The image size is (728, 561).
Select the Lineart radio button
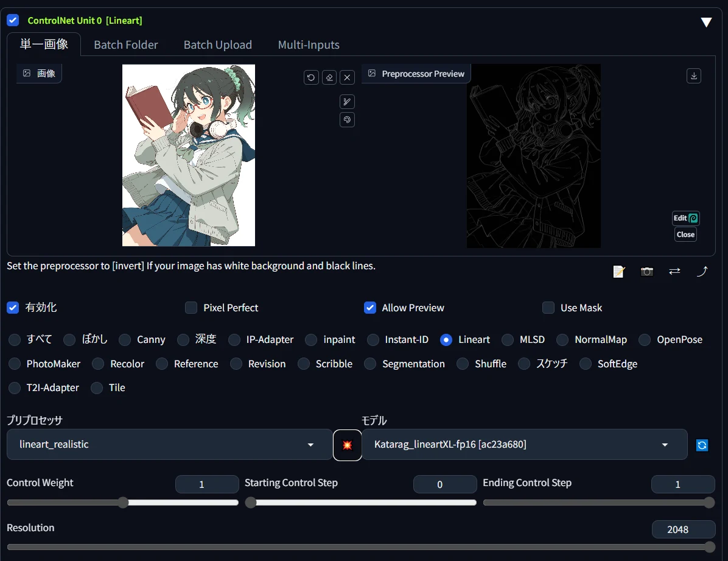446,340
